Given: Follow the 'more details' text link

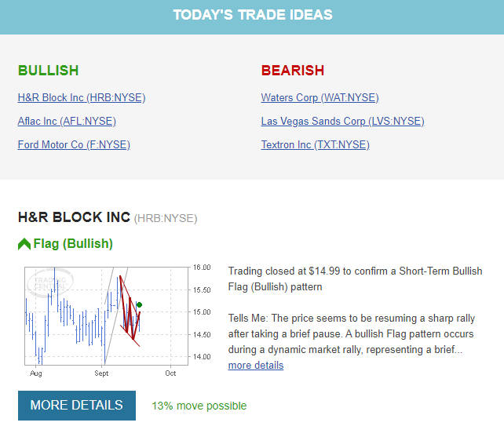Looking at the screenshot, I should 256,366.
